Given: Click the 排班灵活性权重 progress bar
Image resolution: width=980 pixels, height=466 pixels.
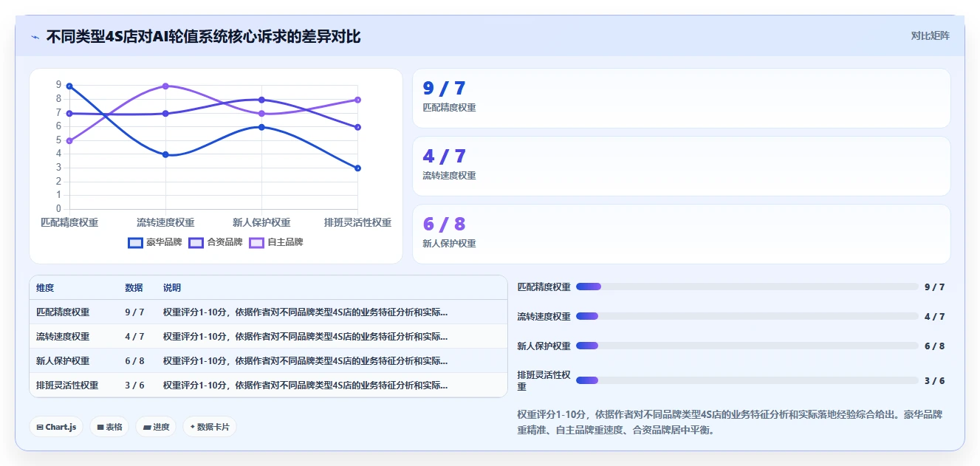Looking at the screenshot, I should pos(747,380).
